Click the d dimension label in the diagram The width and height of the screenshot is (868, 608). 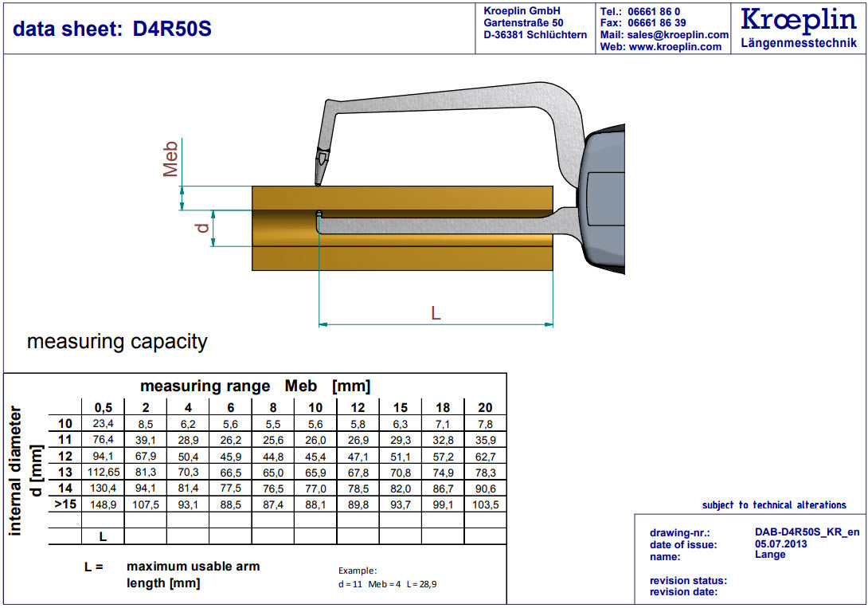[203, 228]
